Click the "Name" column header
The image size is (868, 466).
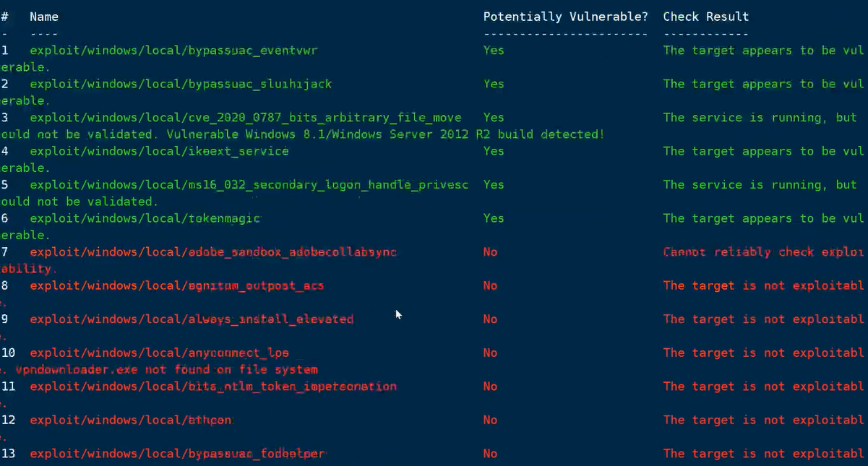point(44,17)
